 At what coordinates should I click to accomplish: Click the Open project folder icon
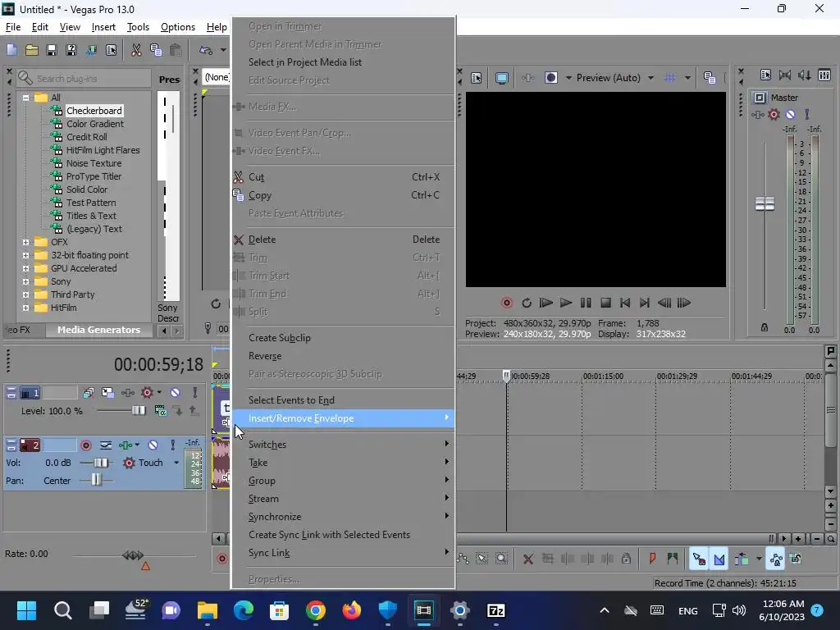tap(32, 50)
